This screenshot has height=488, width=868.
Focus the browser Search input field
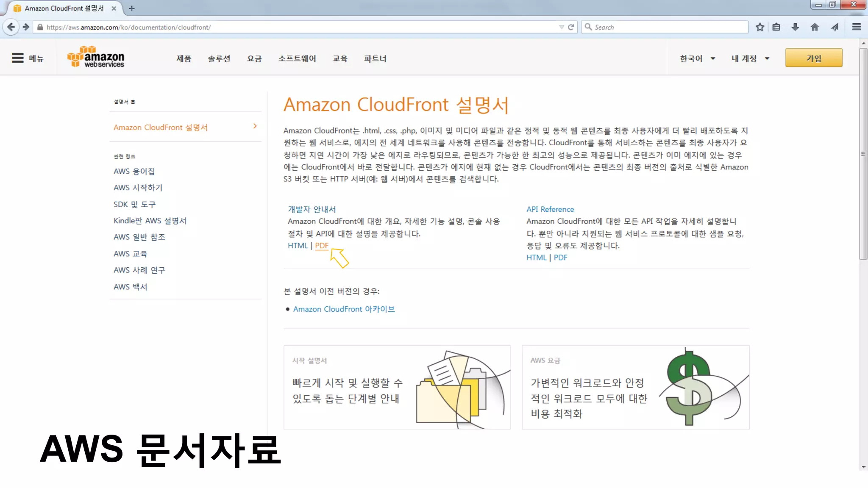(x=664, y=27)
